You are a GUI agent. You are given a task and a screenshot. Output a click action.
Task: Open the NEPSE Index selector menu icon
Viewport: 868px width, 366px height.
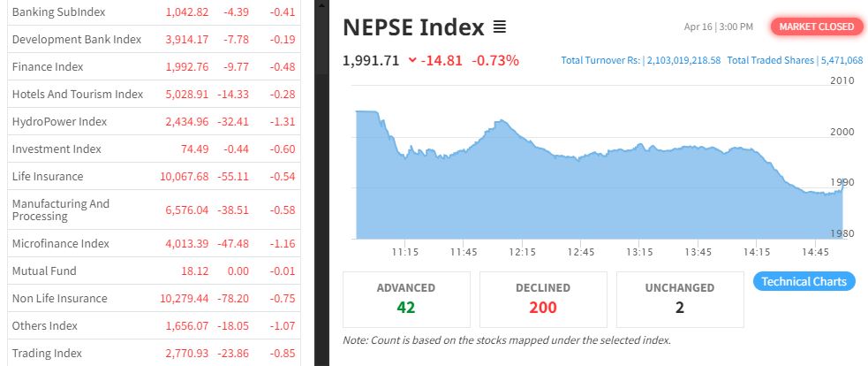[499, 27]
